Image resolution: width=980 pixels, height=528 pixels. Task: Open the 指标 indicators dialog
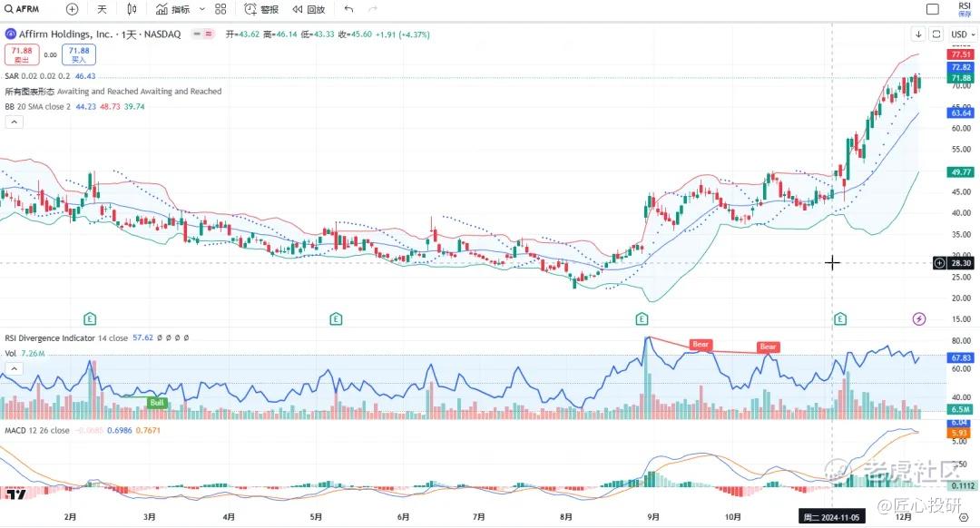pos(173,9)
